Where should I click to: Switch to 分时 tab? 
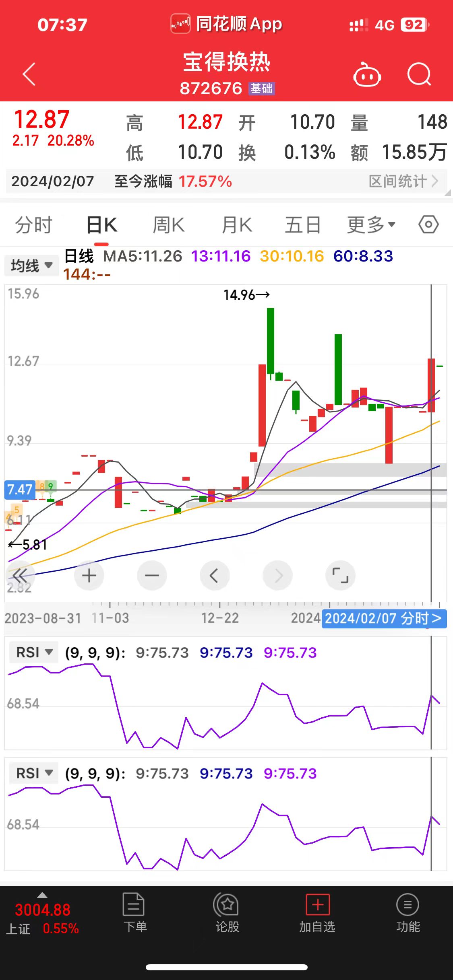point(34,224)
